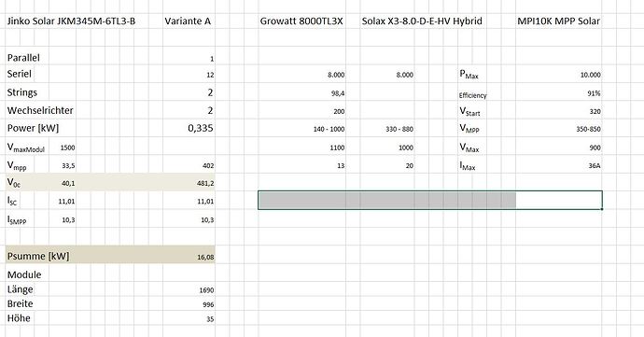Click the Power value '0,335' cell
The width and height of the screenshot is (644, 337).
coord(201,128)
